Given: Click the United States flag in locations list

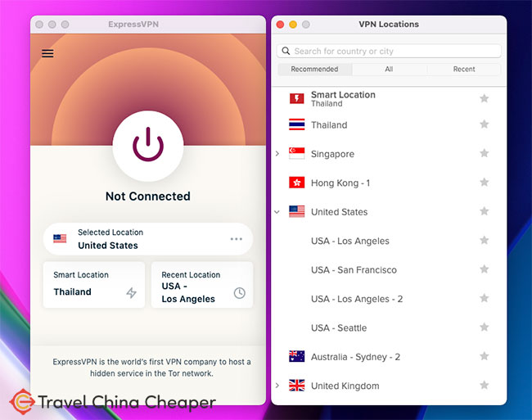Looking at the screenshot, I should [296, 211].
